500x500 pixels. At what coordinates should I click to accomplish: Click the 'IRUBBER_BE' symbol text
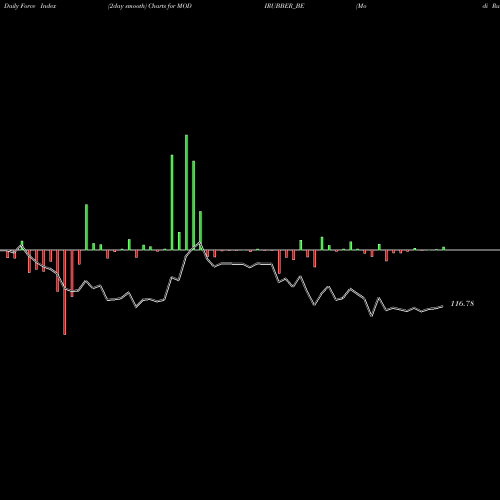coord(284,6)
